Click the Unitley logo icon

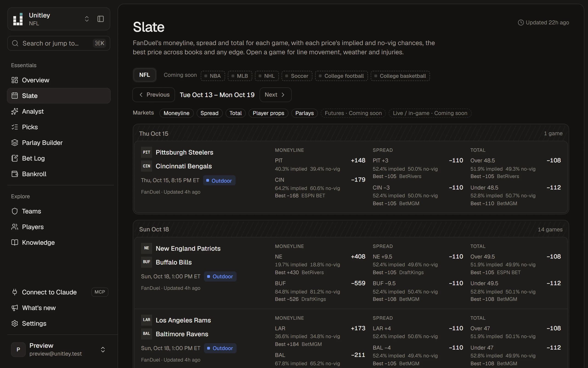tap(18, 19)
